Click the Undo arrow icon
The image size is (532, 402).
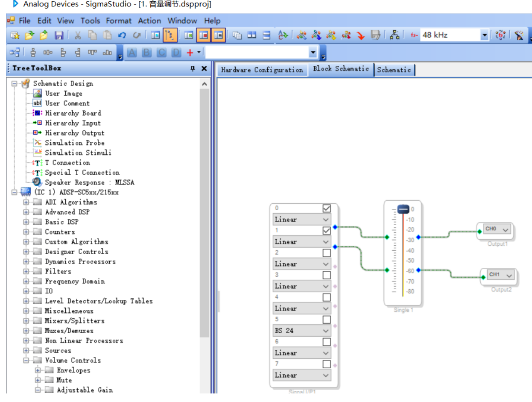[x=122, y=35]
